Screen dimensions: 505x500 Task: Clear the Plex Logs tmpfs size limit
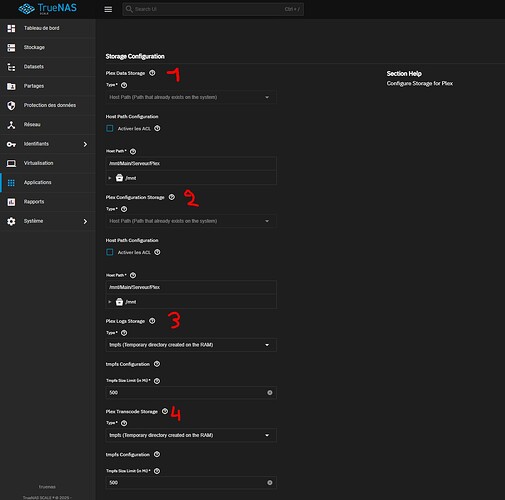tap(270, 393)
